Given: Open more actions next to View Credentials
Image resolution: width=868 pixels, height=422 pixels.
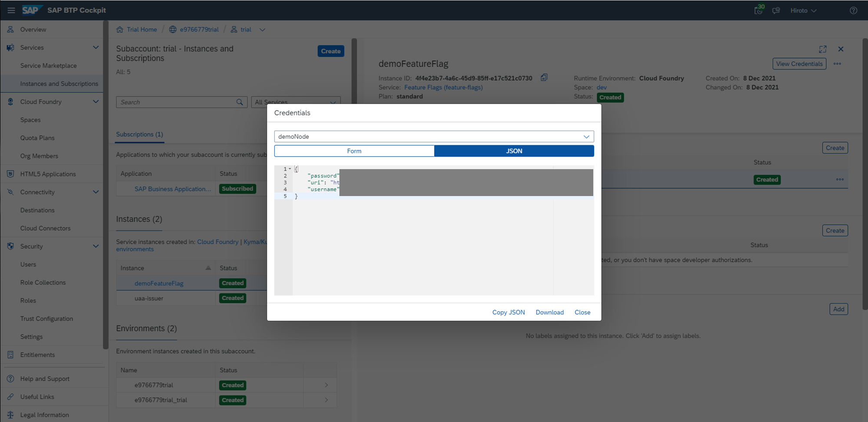Looking at the screenshot, I should (x=837, y=64).
